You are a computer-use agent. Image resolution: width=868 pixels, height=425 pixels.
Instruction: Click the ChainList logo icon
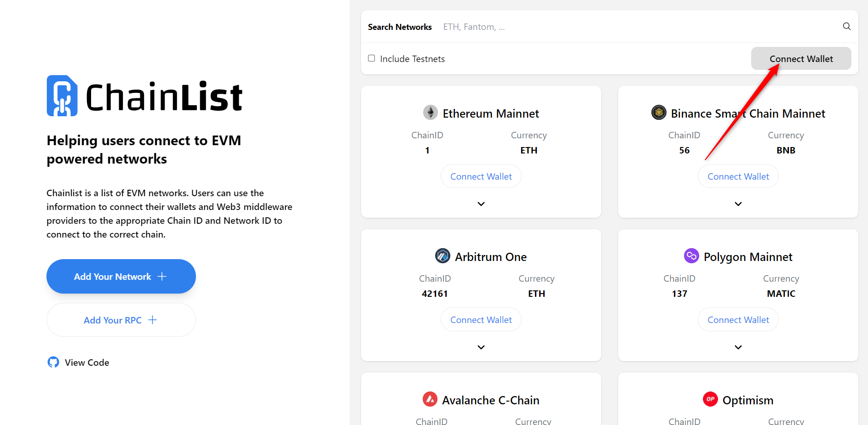(x=62, y=96)
